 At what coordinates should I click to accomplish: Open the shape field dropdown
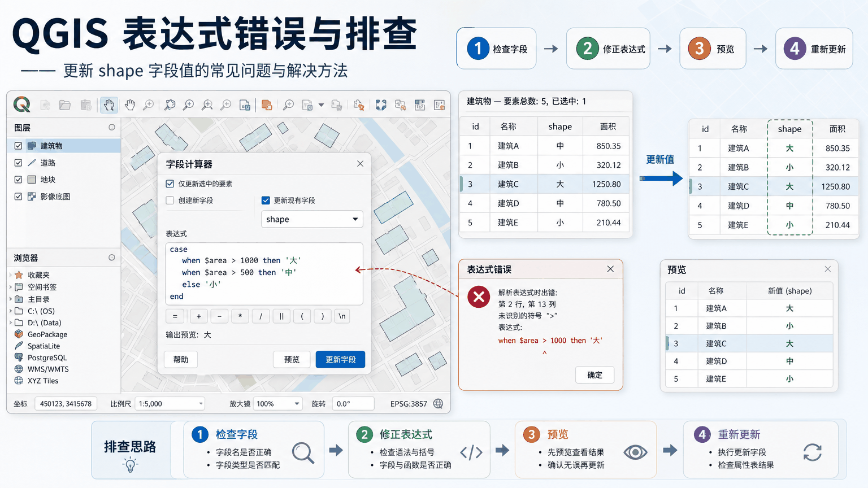point(312,219)
